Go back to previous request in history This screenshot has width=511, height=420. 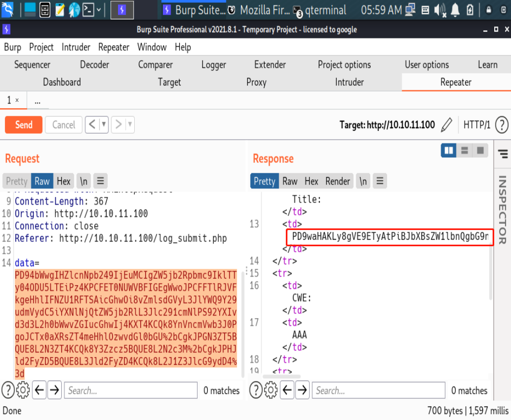[x=92, y=124]
